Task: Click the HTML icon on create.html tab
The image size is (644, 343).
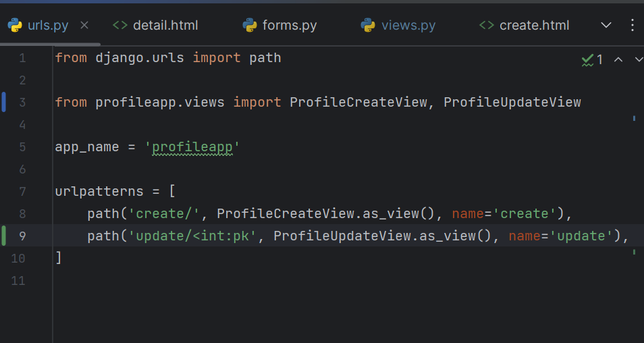Action: [486, 26]
